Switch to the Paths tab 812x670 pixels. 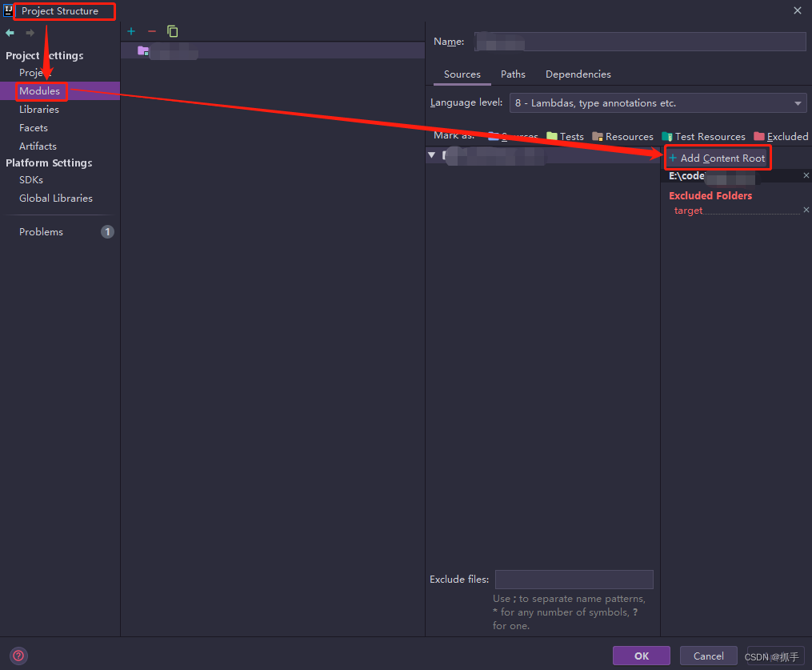tap(513, 74)
